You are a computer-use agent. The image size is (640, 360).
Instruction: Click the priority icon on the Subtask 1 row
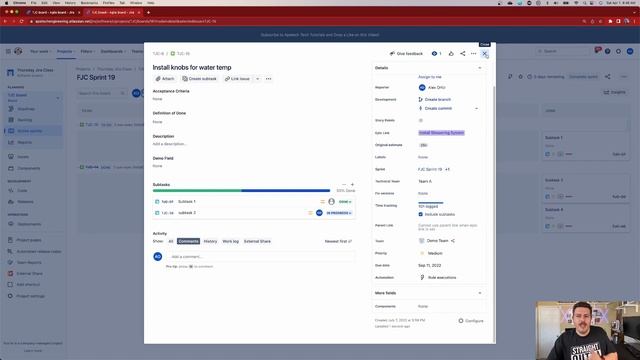(322, 202)
